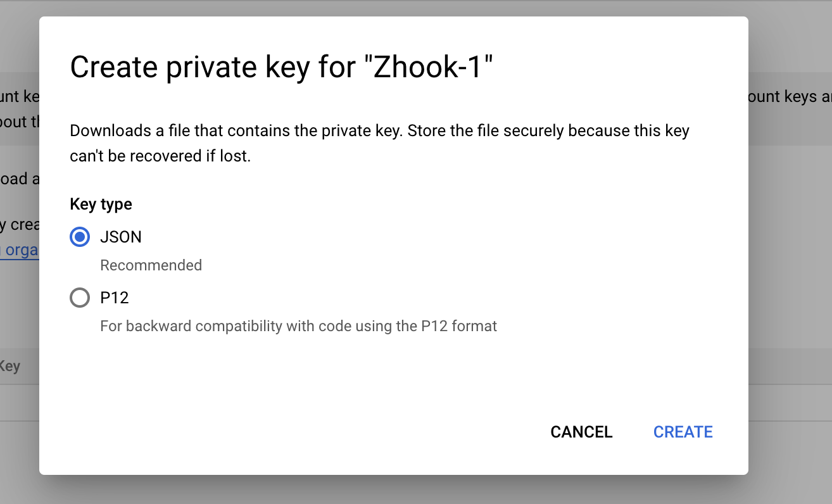Dismiss the dialog with CANCEL

point(581,432)
